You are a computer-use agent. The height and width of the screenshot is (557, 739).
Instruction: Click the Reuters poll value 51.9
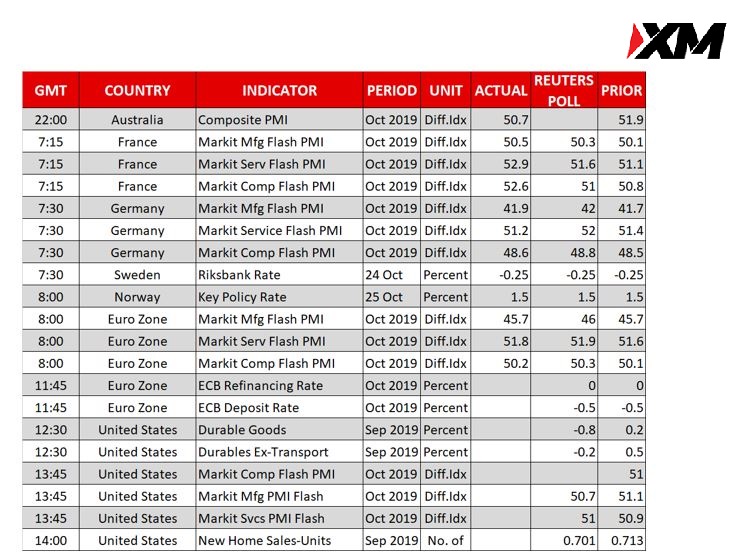pyautogui.click(x=564, y=341)
